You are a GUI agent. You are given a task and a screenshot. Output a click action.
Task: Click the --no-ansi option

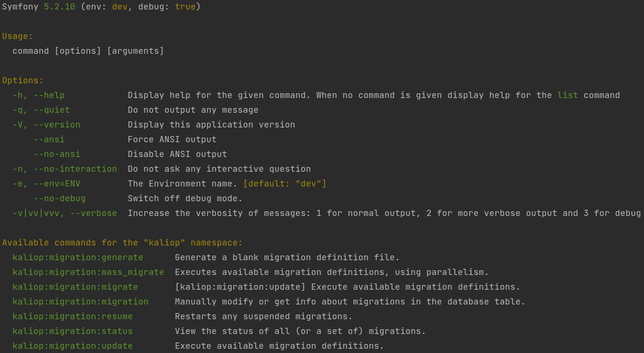(57, 154)
